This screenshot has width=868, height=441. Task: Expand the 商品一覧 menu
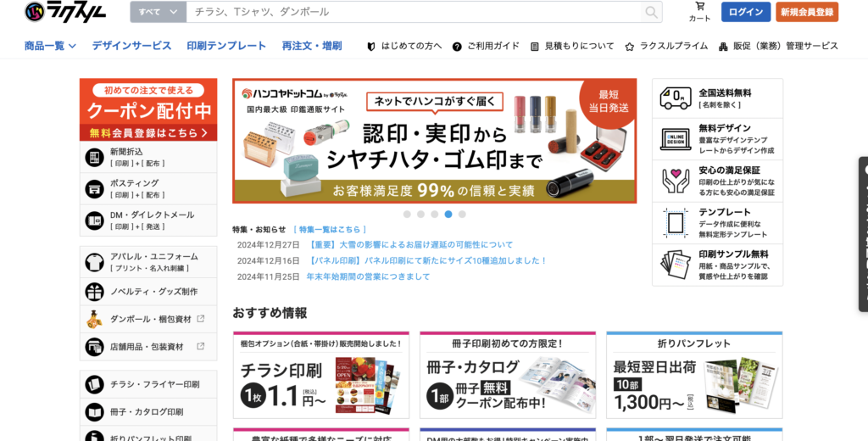(x=50, y=46)
